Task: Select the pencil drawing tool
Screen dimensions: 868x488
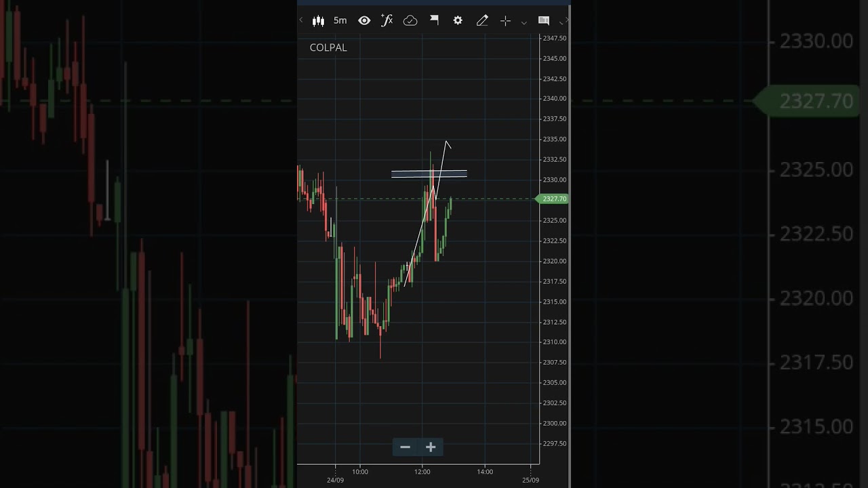Action: (482, 21)
